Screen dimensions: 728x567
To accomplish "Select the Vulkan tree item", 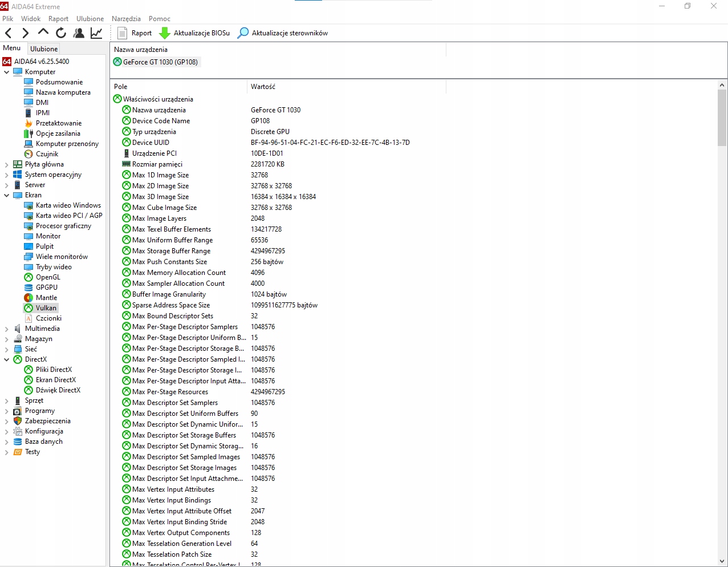I will (40, 308).
